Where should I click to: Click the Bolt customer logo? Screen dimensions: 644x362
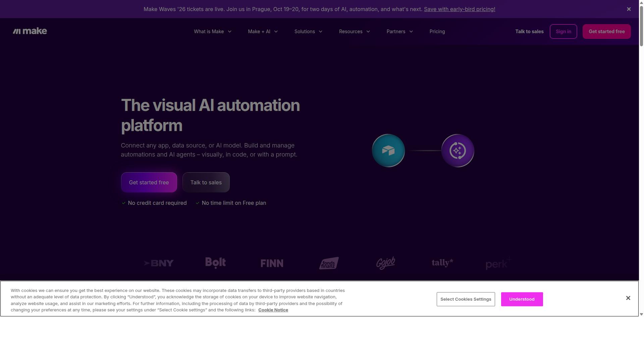pos(216,263)
